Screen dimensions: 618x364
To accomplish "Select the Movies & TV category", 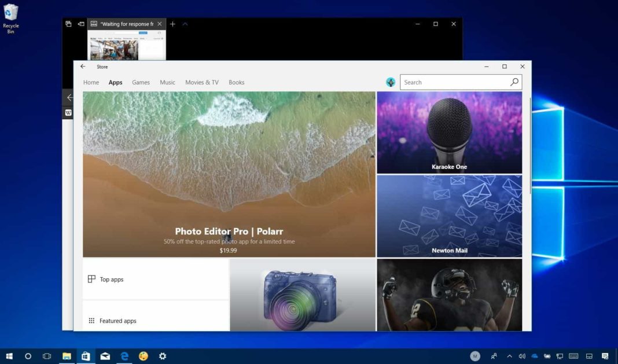I will tap(201, 82).
